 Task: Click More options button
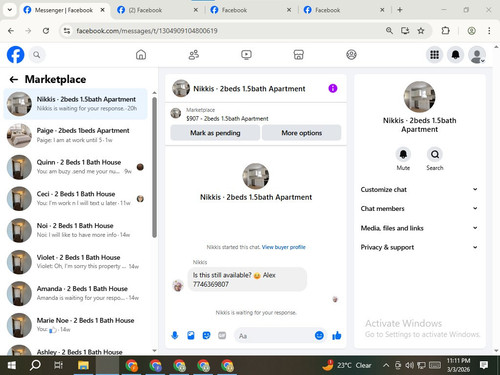[302, 133]
